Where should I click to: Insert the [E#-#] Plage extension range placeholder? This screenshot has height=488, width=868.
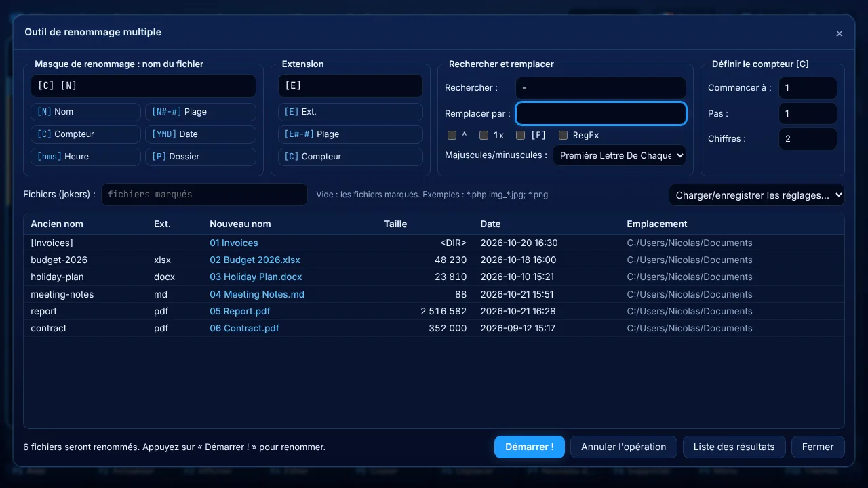(x=351, y=134)
